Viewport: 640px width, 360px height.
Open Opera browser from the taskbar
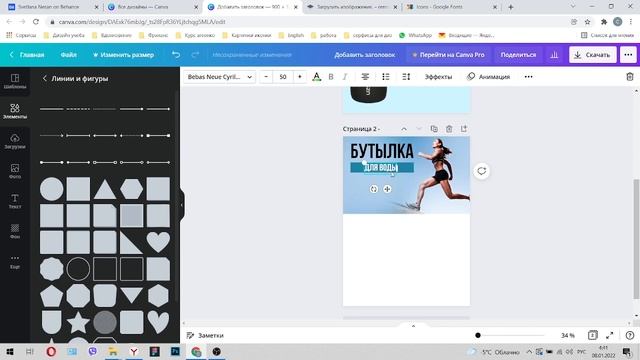click(51, 351)
